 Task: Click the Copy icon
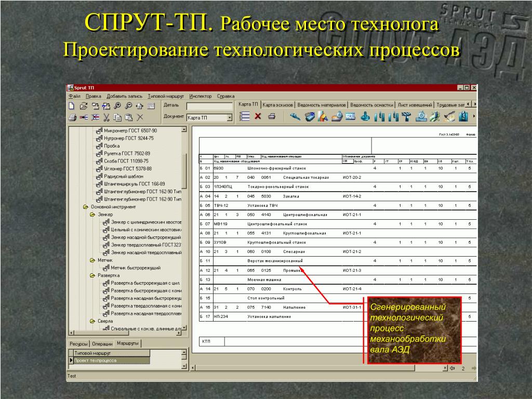117,117
